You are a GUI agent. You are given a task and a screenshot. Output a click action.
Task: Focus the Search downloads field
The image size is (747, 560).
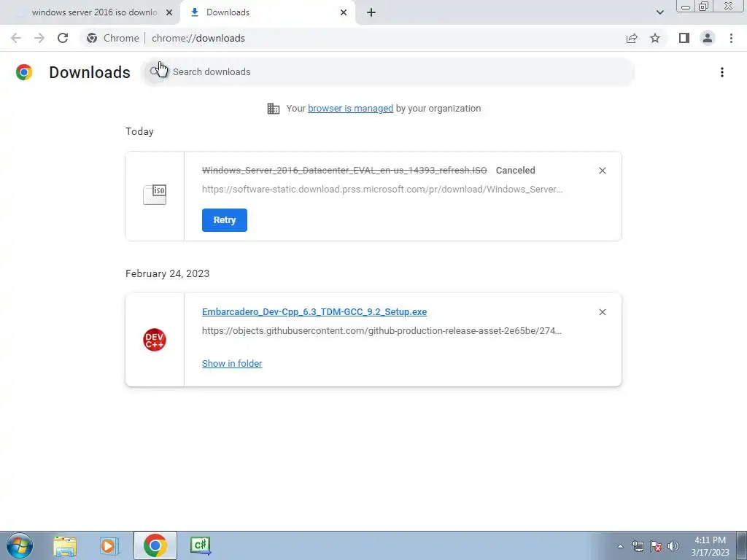pyautogui.click(x=387, y=72)
